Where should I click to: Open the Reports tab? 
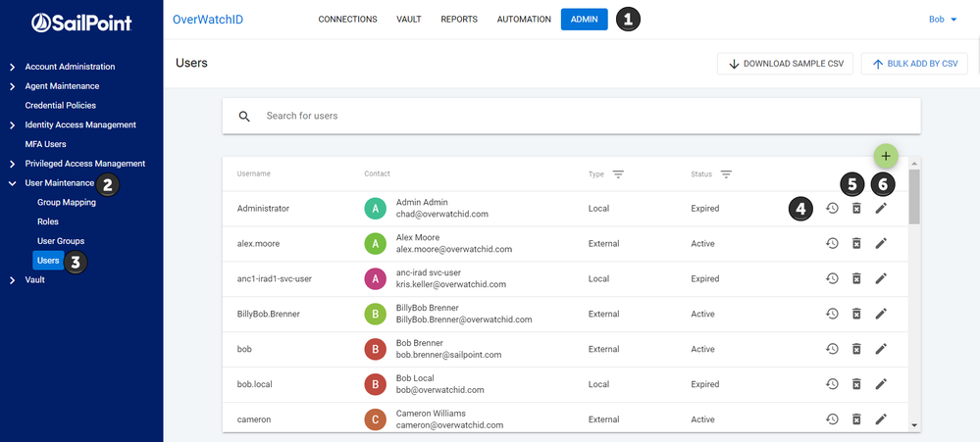click(459, 20)
